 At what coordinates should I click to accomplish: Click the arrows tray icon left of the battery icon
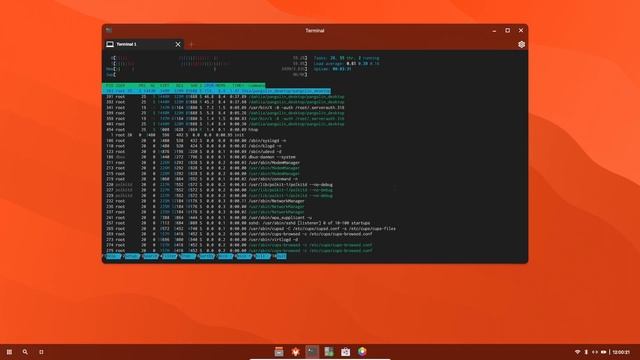point(595,352)
